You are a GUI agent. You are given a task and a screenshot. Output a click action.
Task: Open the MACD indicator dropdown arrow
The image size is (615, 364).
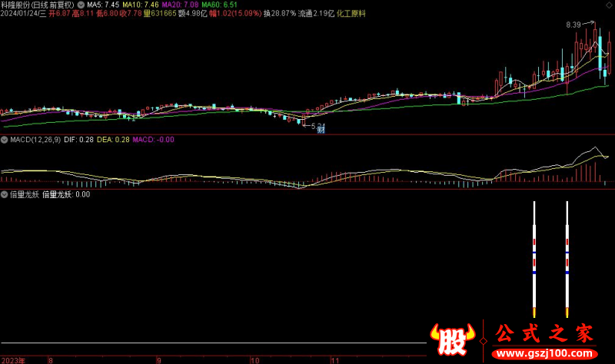coord(4,140)
